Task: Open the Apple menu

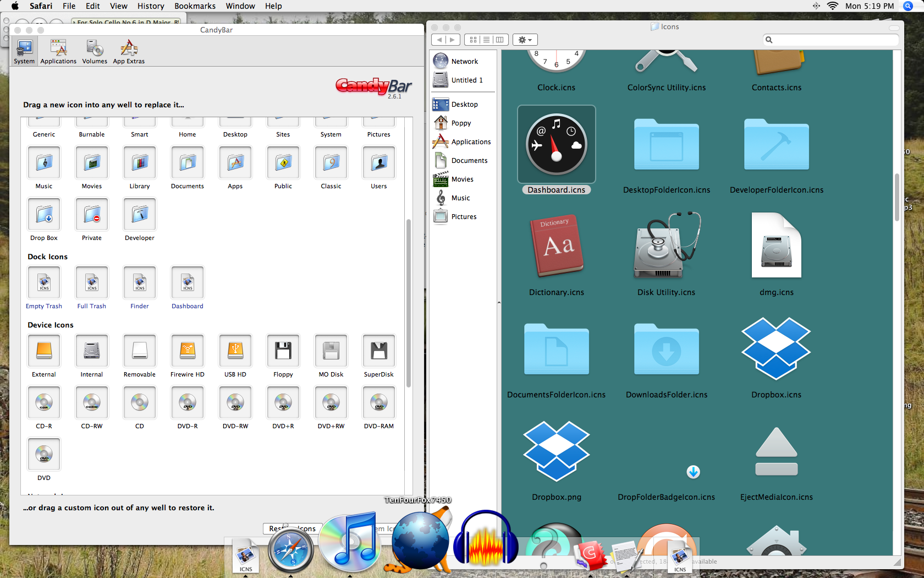Action: pos(15,6)
